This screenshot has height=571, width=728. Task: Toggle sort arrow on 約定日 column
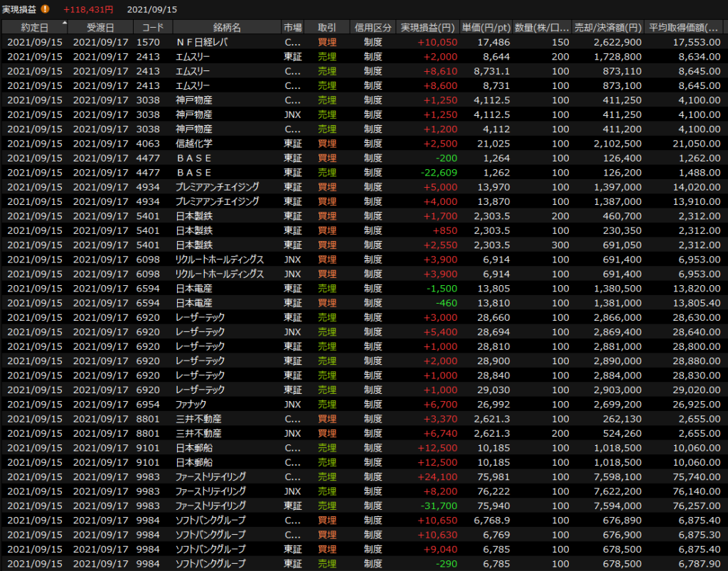coord(65,23)
